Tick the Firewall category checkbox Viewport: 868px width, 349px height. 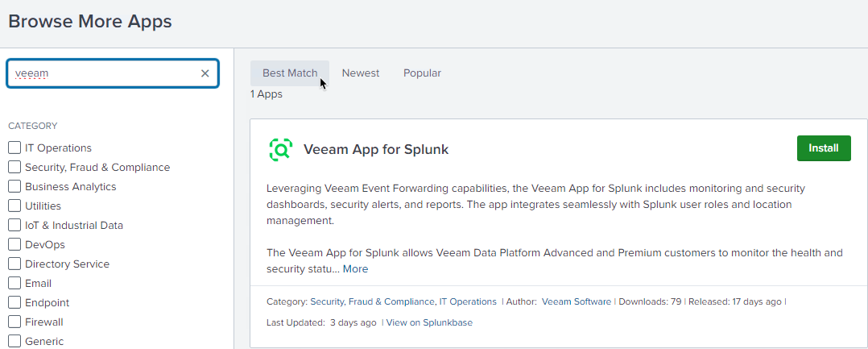pos(14,322)
